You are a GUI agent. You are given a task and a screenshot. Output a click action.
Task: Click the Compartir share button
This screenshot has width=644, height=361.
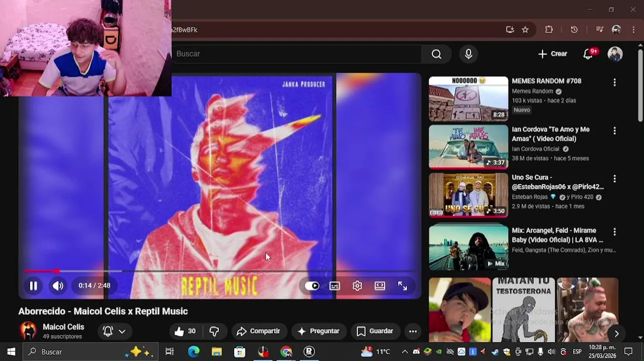click(x=258, y=331)
